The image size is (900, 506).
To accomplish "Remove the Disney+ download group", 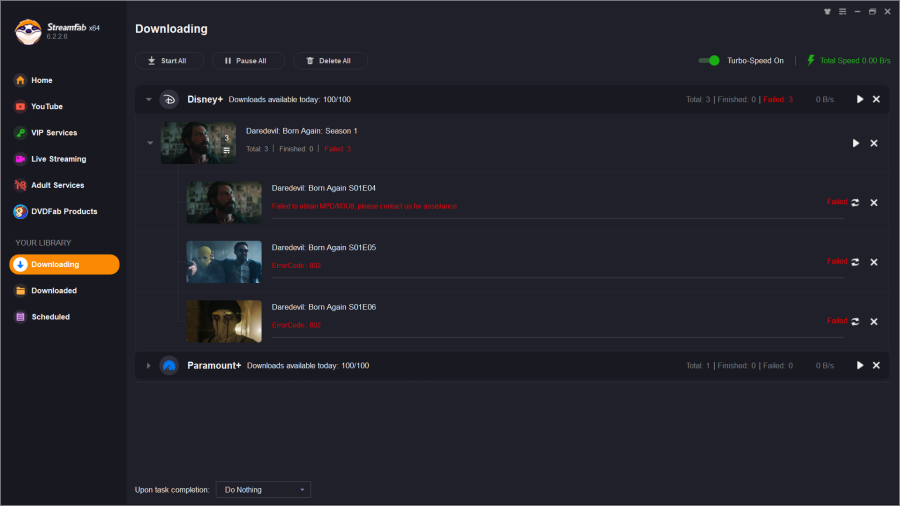I will tap(876, 99).
